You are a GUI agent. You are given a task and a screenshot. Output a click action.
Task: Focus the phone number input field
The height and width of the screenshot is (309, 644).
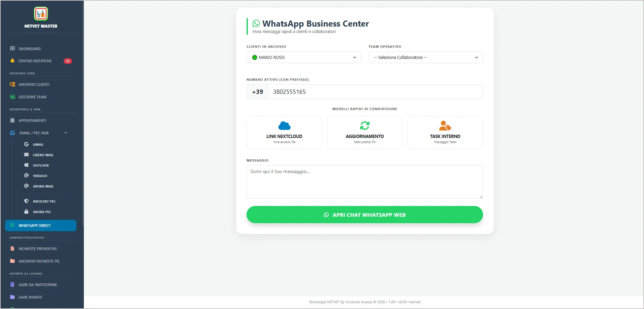coord(375,92)
